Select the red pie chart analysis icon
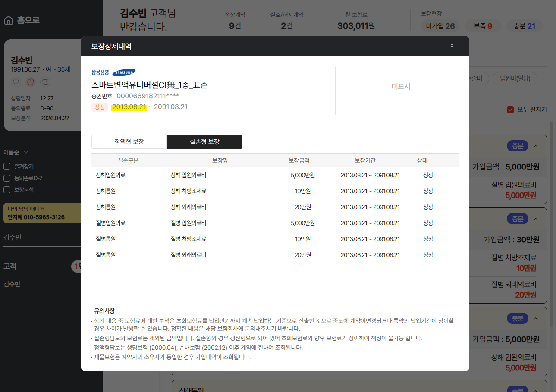Image resolution: width=556 pixels, height=392 pixels. point(30,82)
